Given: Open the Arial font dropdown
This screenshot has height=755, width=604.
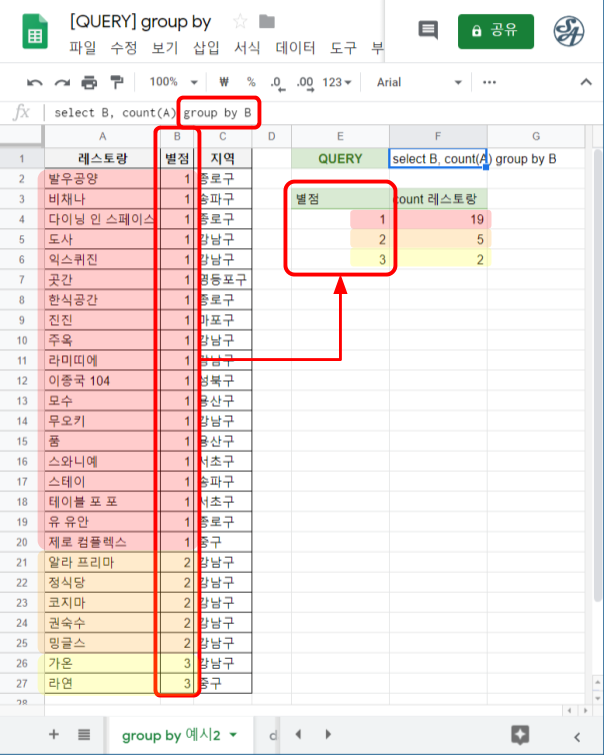Looking at the screenshot, I should [x=419, y=82].
